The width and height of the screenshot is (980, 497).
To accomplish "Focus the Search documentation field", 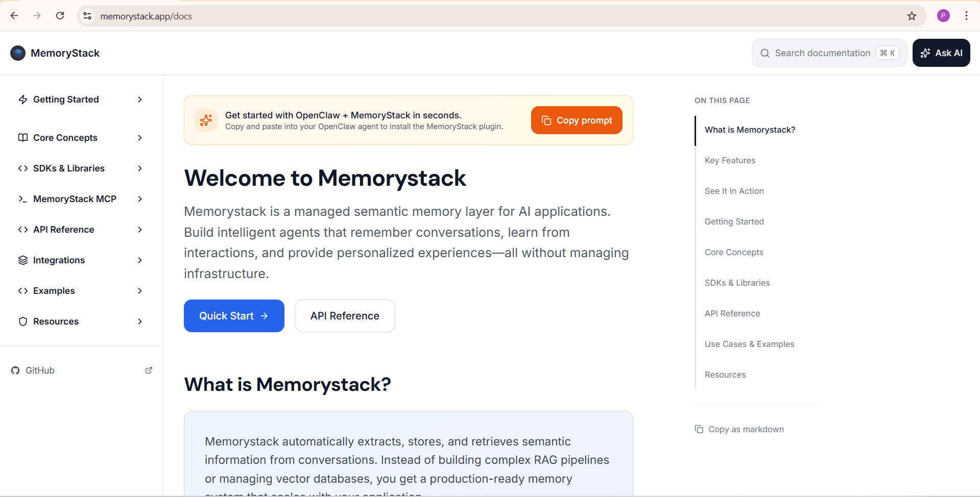I will coord(829,53).
